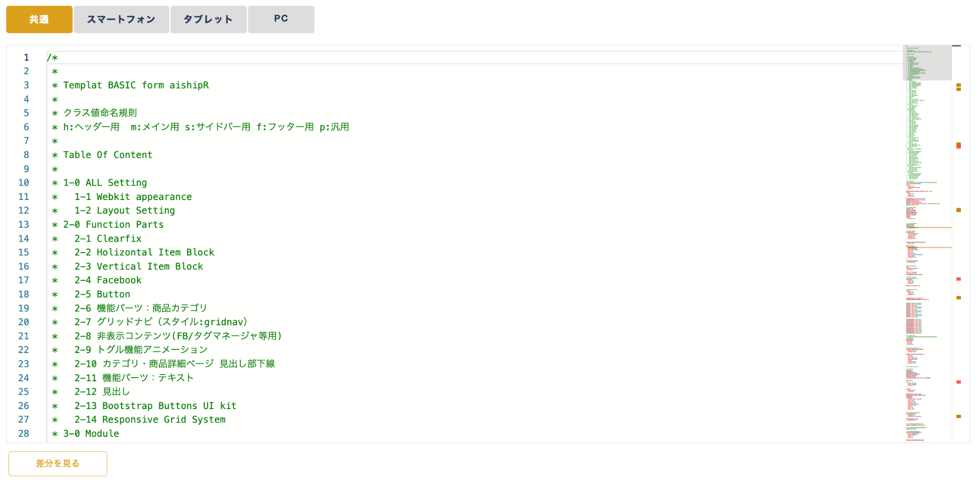
Task: Switch to the 共通 tab
Action: pyautogui.click(x=39, y=20)
